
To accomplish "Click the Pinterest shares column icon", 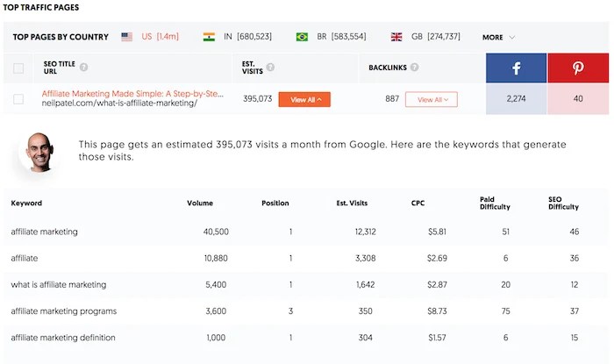I will pyautogui.click(x=578, y=68).
